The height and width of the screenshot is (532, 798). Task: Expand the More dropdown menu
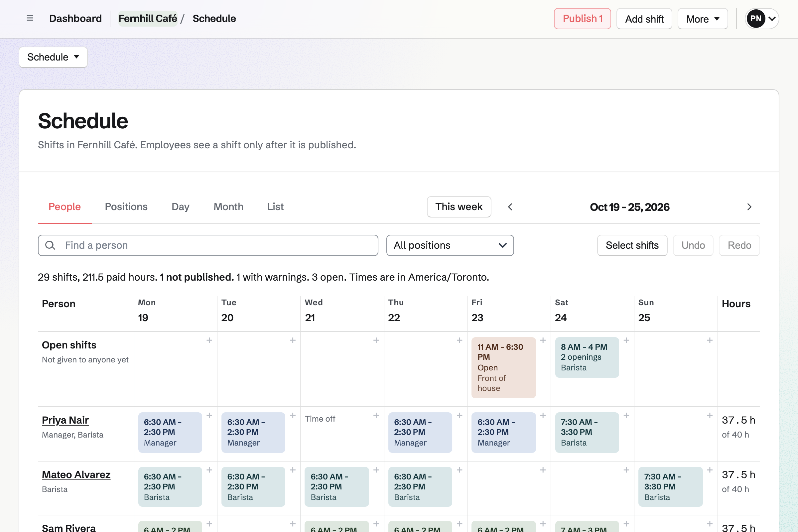point(703,19)
